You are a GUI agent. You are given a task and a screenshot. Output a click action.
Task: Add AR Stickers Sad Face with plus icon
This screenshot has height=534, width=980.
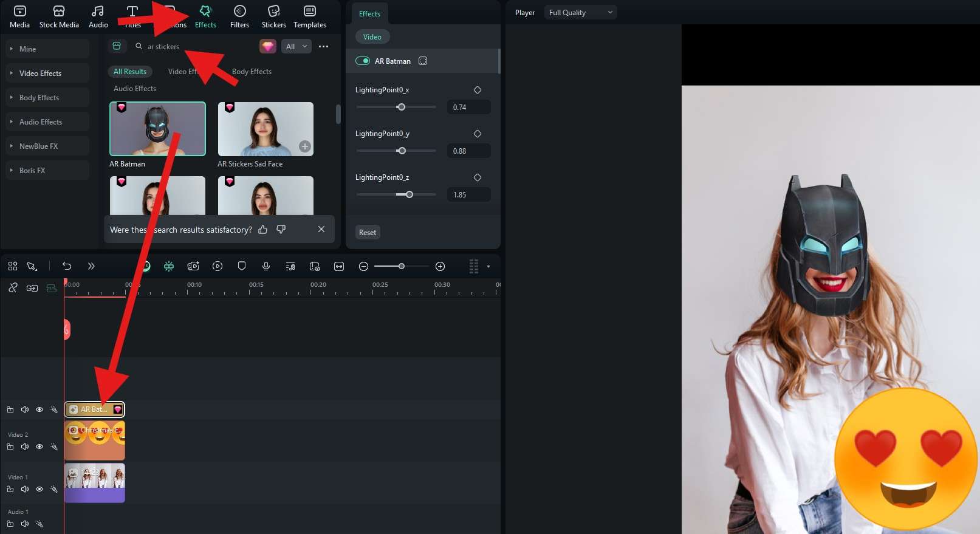(305, 146)
